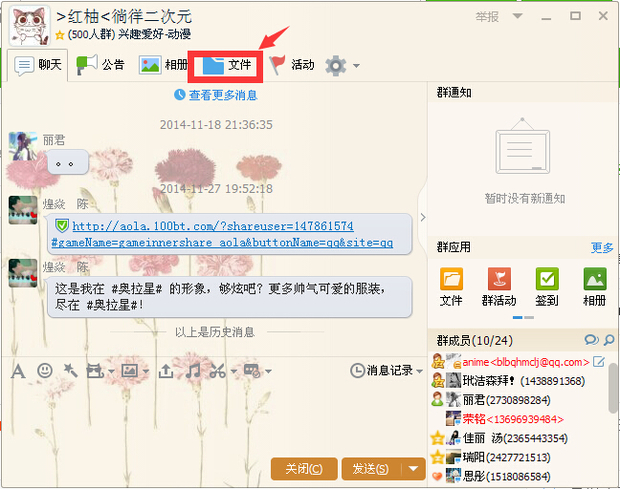Screen dimensions: 620x489
Task: Select member anime<blbqhmclj@qq.com>
Action: coord(525,362)
